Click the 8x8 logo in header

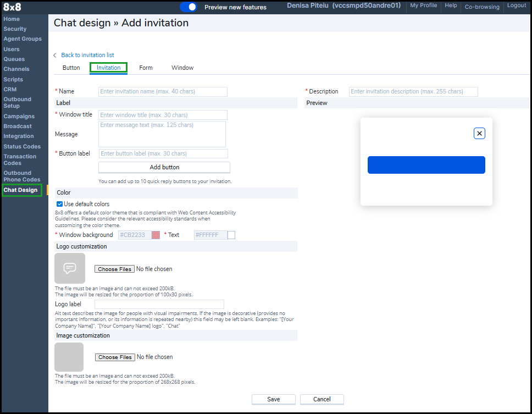[12, 7]
